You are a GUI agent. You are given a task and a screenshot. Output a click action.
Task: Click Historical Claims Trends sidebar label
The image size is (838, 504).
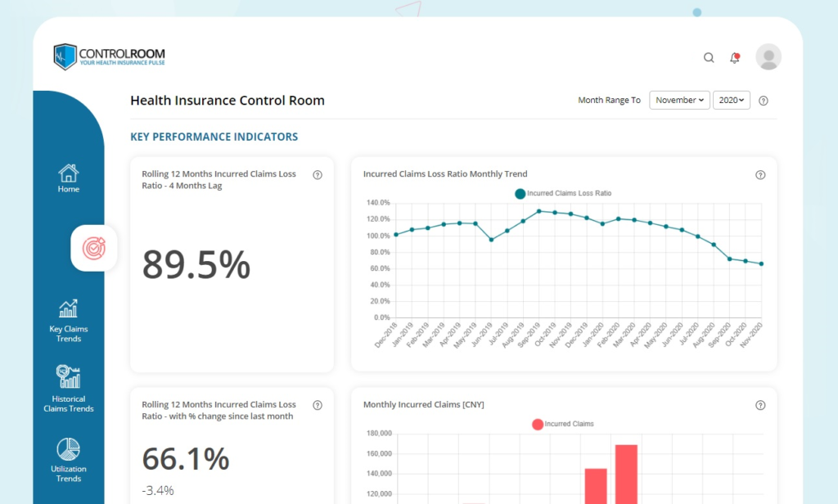tap(69, 403)
